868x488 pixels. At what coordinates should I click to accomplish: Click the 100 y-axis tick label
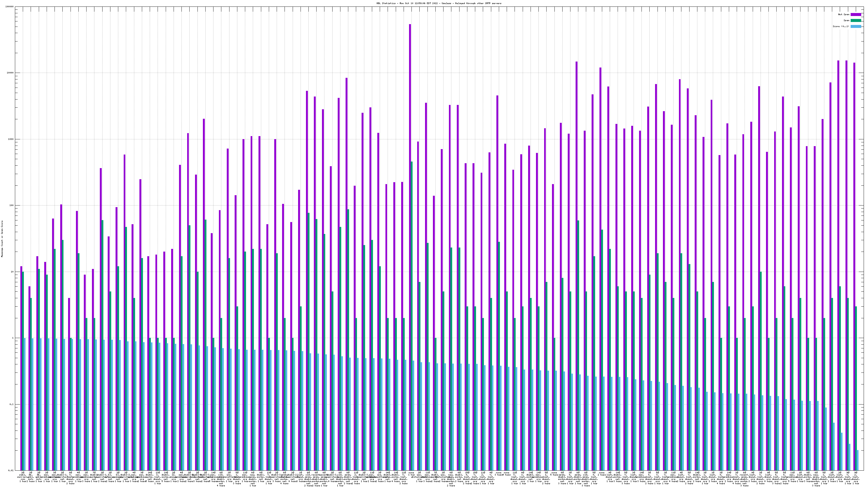(x=11, y=206)
